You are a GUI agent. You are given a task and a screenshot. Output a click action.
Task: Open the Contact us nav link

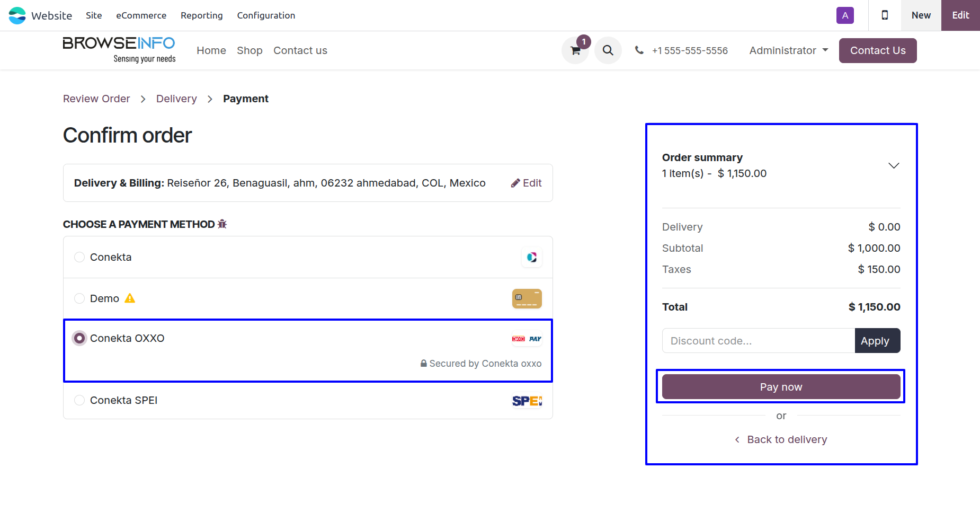[300, 50]
